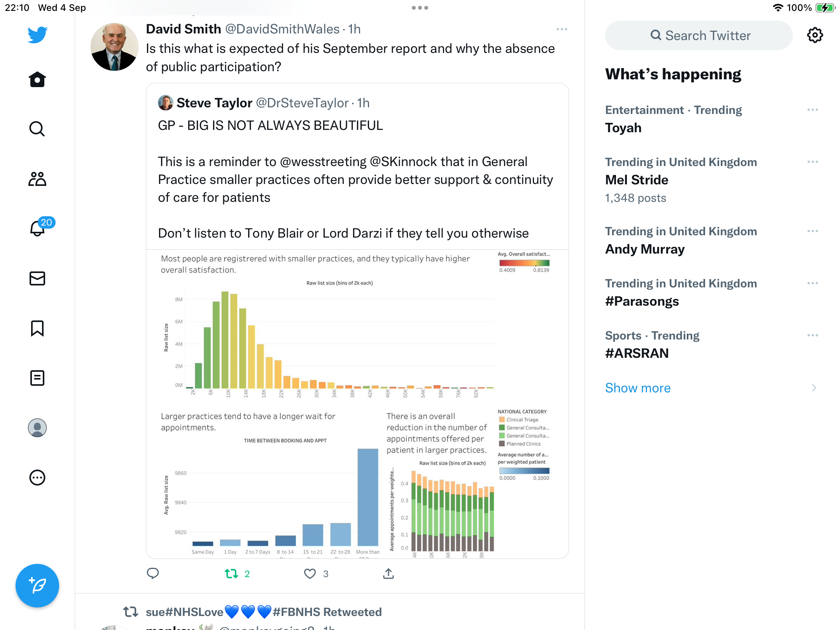
Task: Open options for Toyah trend
Action: tap(813, 110)
